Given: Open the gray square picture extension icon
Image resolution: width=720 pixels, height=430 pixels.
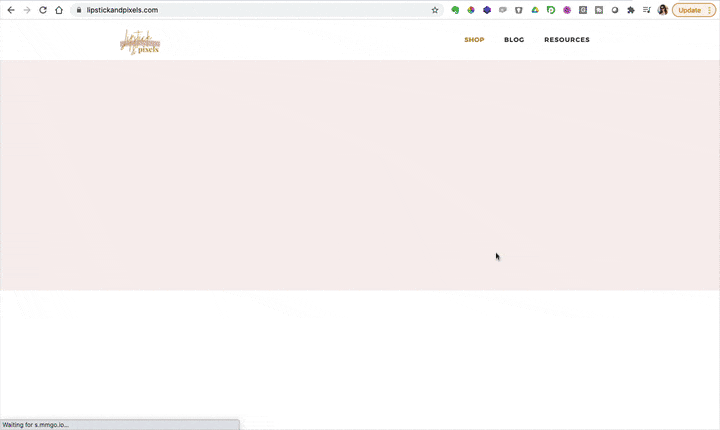Looking at the screenshot, I should click(x=599, y=10).
